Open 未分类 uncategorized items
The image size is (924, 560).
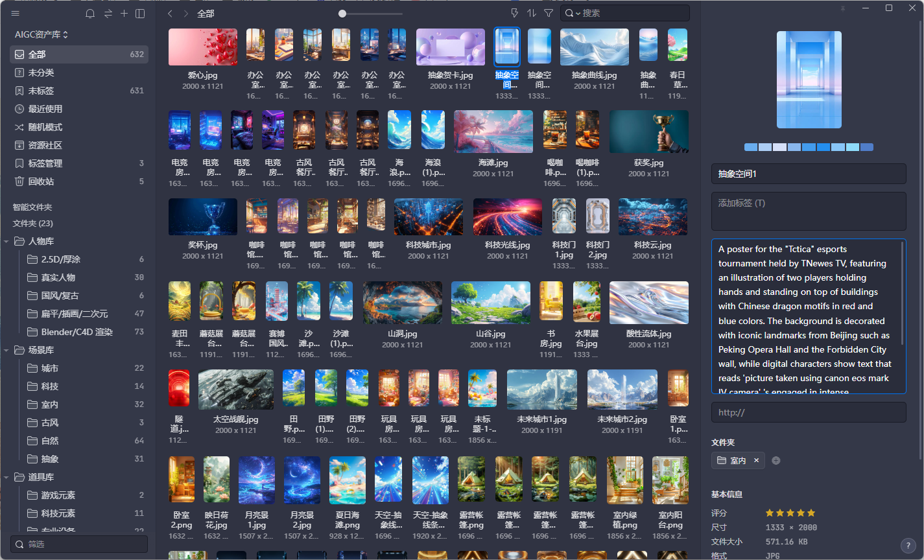coord(79,73)
